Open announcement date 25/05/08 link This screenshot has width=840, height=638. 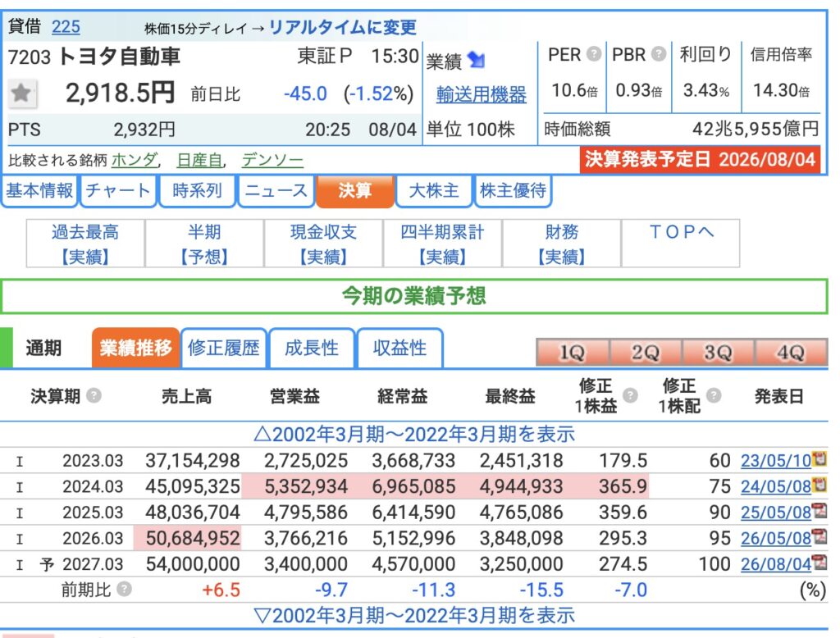pyautogui.click(x=776, y=512)
